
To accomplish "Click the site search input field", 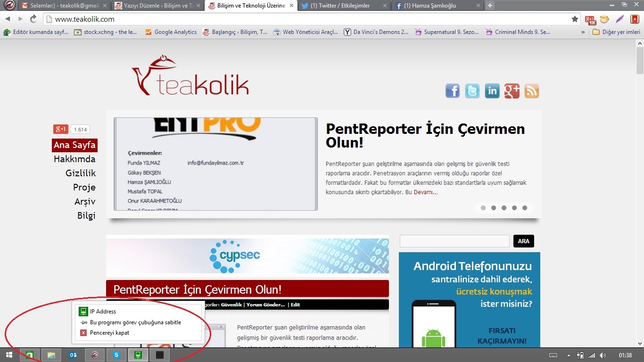I will tap(454, 241).
